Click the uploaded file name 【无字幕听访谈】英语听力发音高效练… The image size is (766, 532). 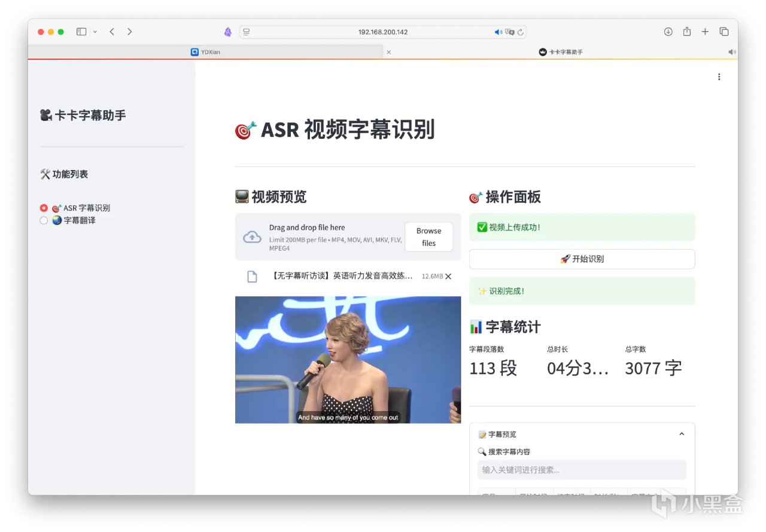tap(342, 276)
